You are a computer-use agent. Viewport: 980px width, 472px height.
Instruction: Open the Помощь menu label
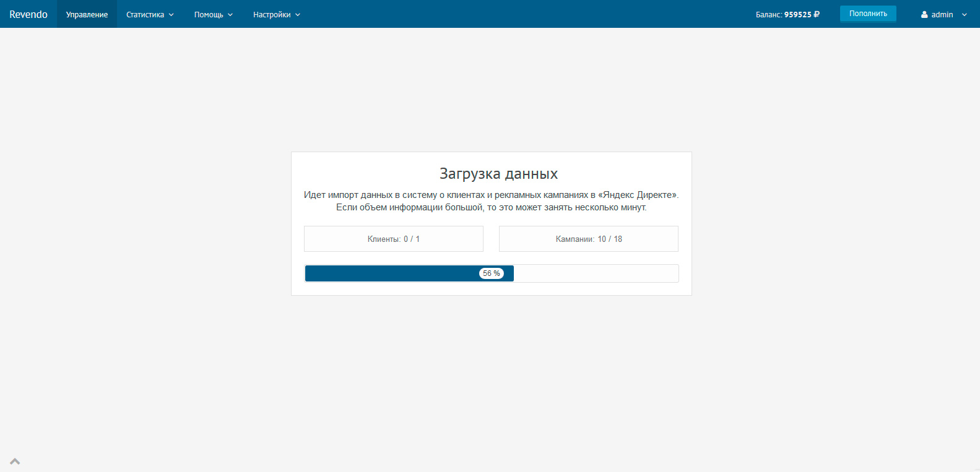209,15
